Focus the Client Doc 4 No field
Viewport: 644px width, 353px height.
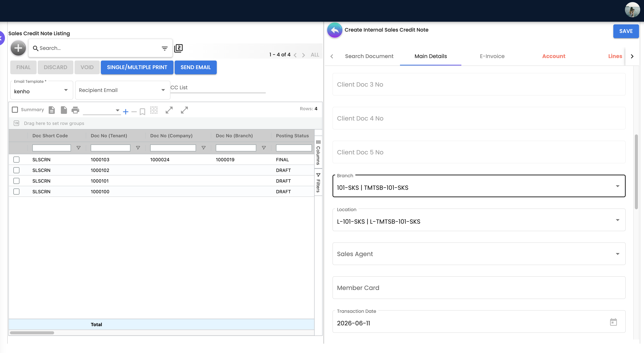point(479,118)
